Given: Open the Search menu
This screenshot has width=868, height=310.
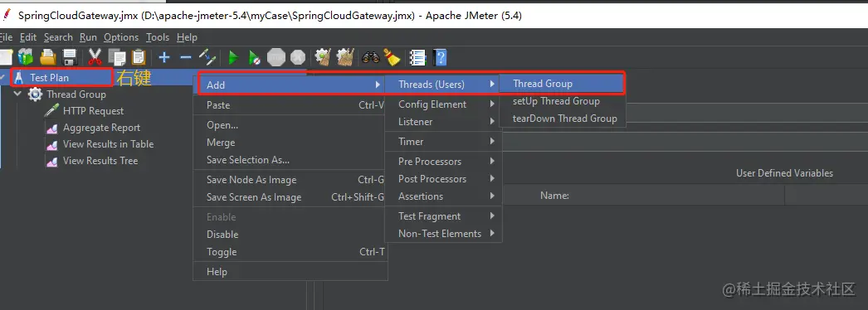Looking at the screenshot, I should [58, 37].
